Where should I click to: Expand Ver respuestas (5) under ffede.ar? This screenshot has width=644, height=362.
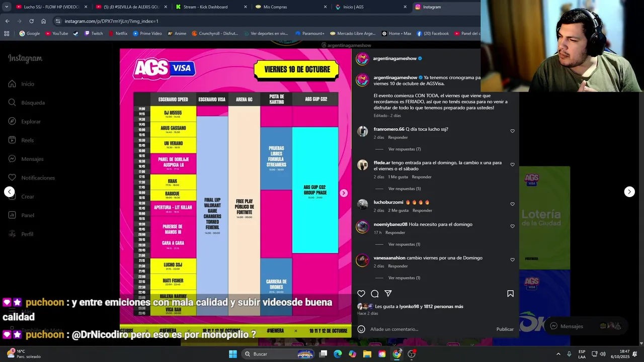(x=405, y=189)
